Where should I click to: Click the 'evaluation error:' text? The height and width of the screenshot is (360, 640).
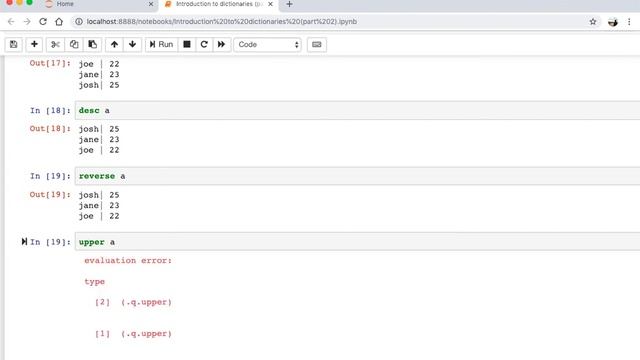pyautogui.click(x=128, y=260)
